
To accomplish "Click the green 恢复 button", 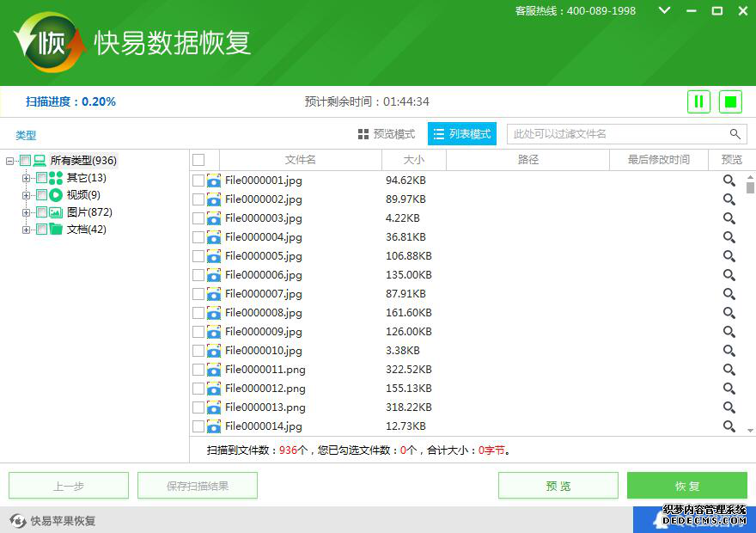I will coord(686,486).
